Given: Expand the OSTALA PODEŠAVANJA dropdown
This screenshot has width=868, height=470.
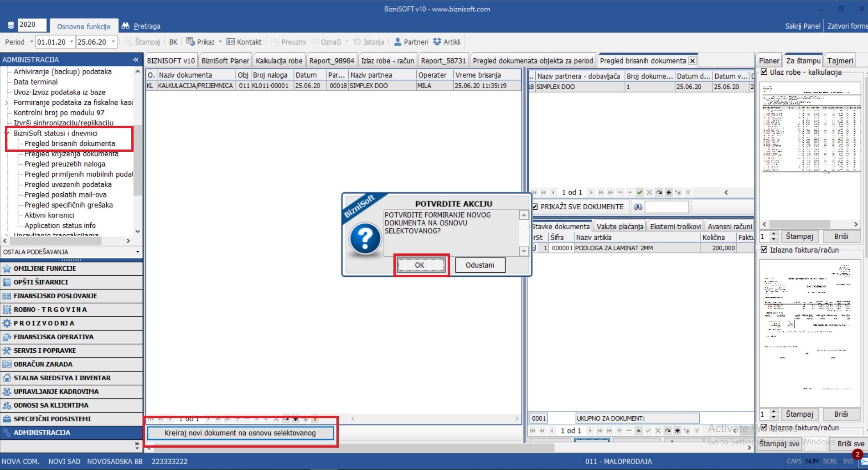Looking at the screenshot, I should 138,252.
